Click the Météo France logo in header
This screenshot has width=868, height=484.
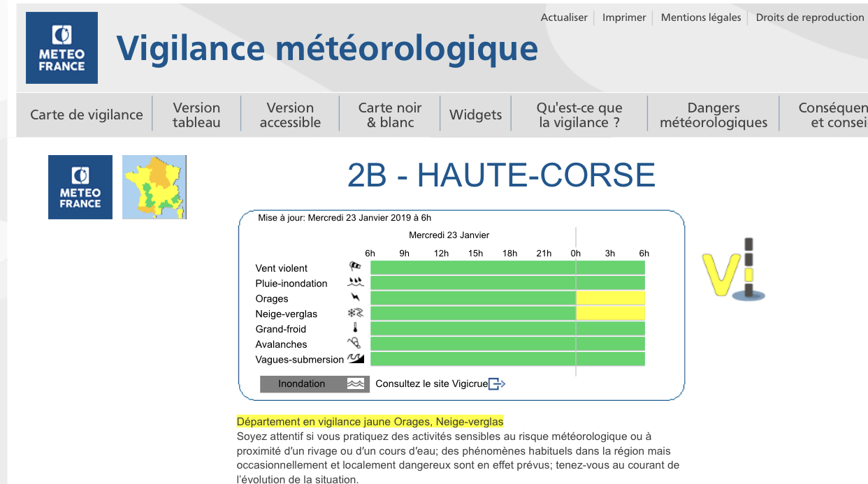click(x=62, y=48)
